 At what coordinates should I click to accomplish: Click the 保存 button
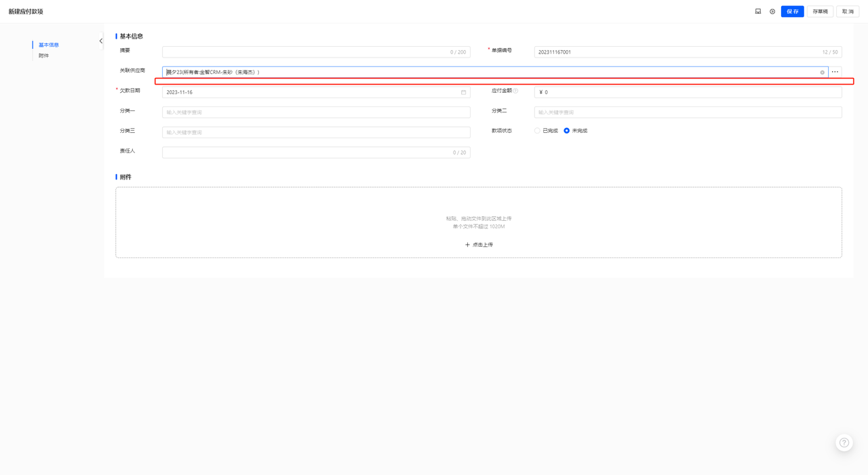792,12
